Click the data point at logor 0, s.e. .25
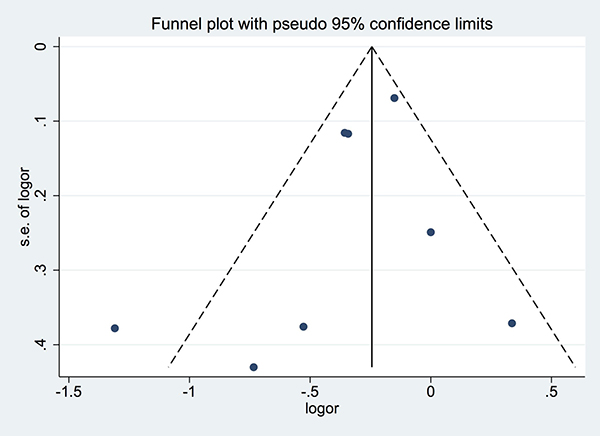 coord(431,232)
